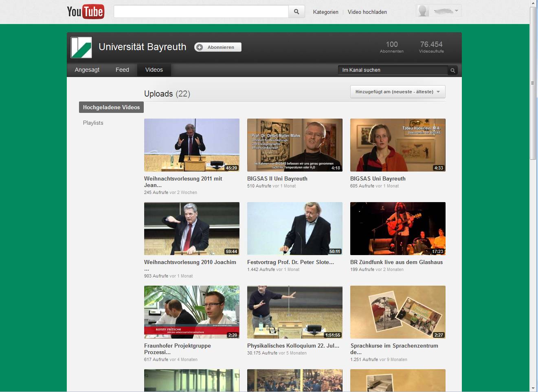This screenshot has height=392, width=538.
Task: Click the user avatar icon
Action: (424, 11)
